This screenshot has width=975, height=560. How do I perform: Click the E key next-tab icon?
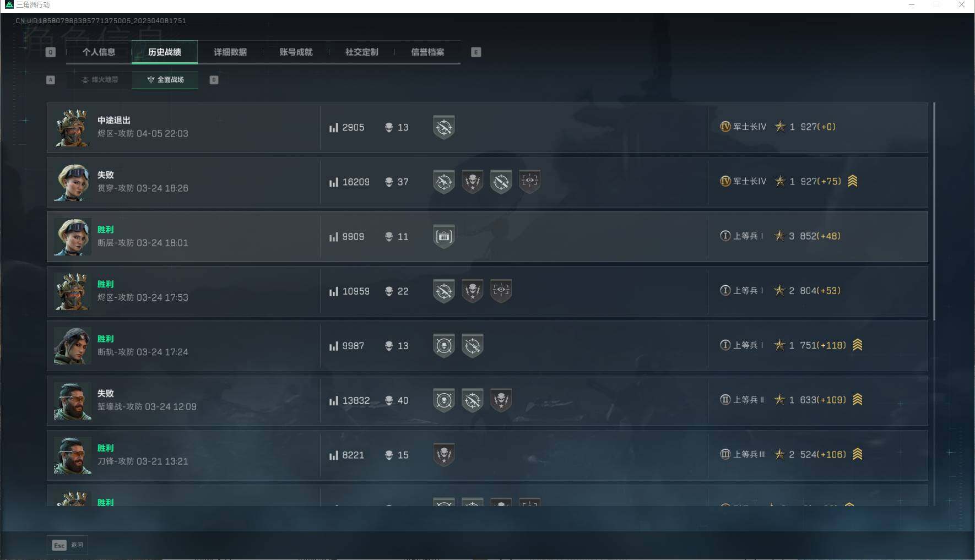476,52
